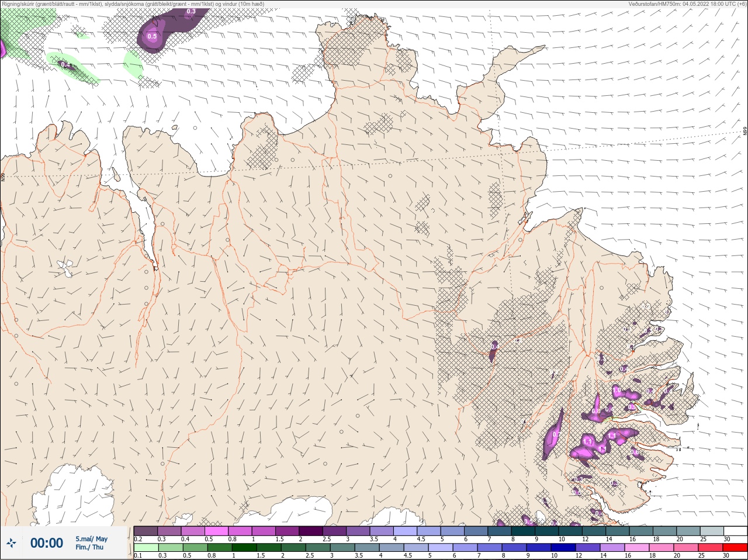Click the 00:00 forecast time display
Viewport: 748px width, 560px height.
pos(47,543)
